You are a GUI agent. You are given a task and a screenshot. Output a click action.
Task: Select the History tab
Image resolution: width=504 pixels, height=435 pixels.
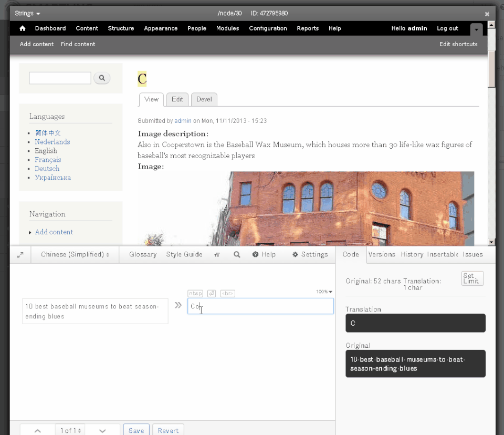pyautogui.click(x=412, y=254)
